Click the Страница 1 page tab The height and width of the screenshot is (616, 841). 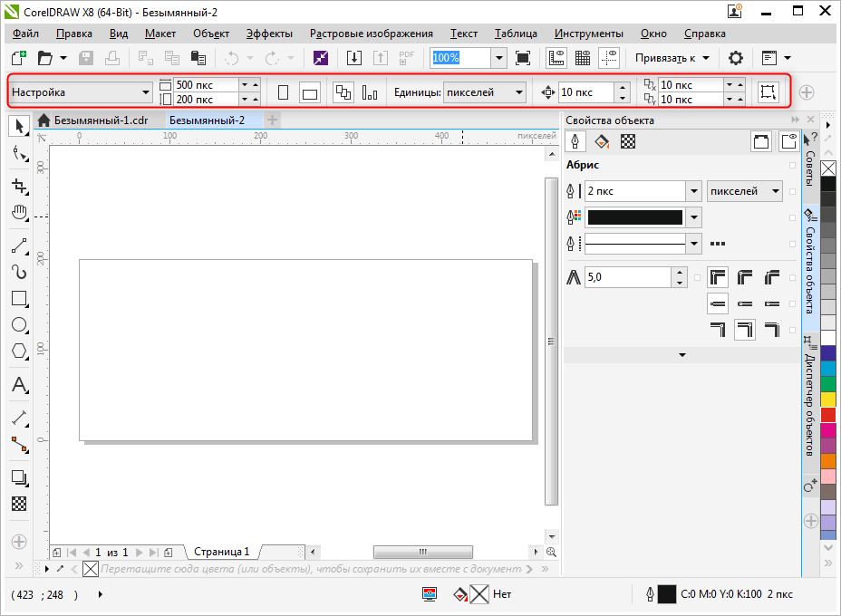(x=221, y=551)
